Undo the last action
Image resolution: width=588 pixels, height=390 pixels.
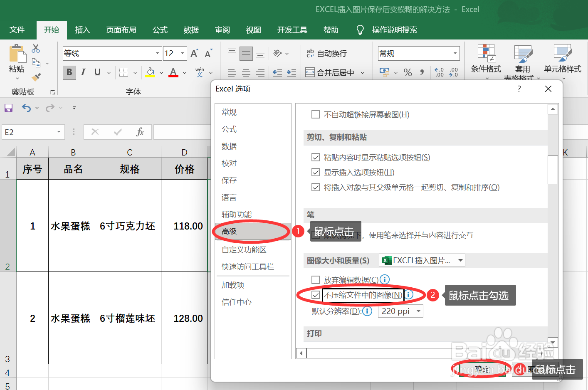tap(26, 108)
